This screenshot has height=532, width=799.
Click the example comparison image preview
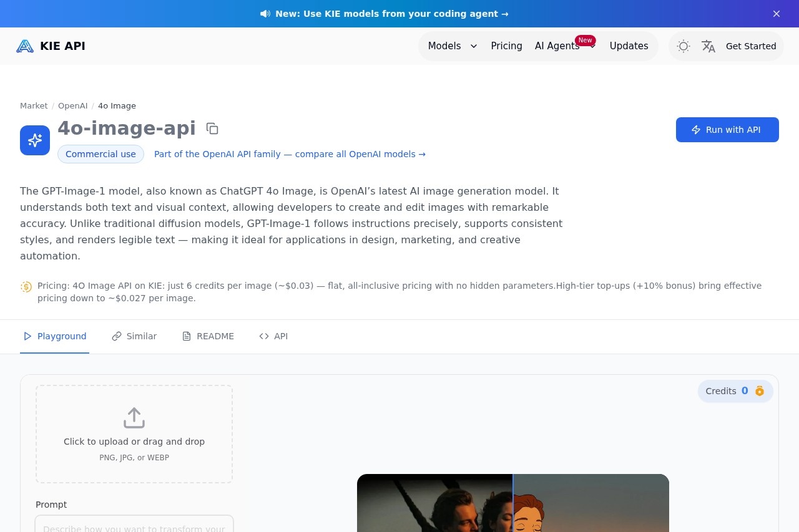[x=513, y=503]
